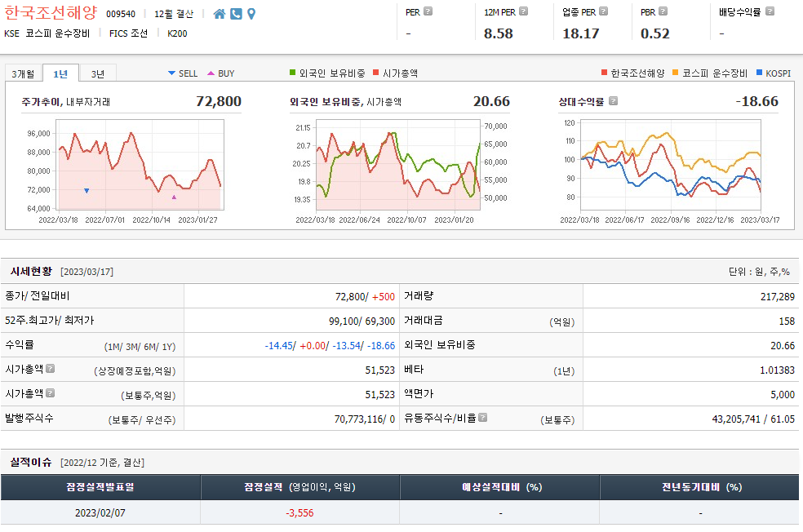Click the 시세현황 section heading

click(x=31, y=271)
